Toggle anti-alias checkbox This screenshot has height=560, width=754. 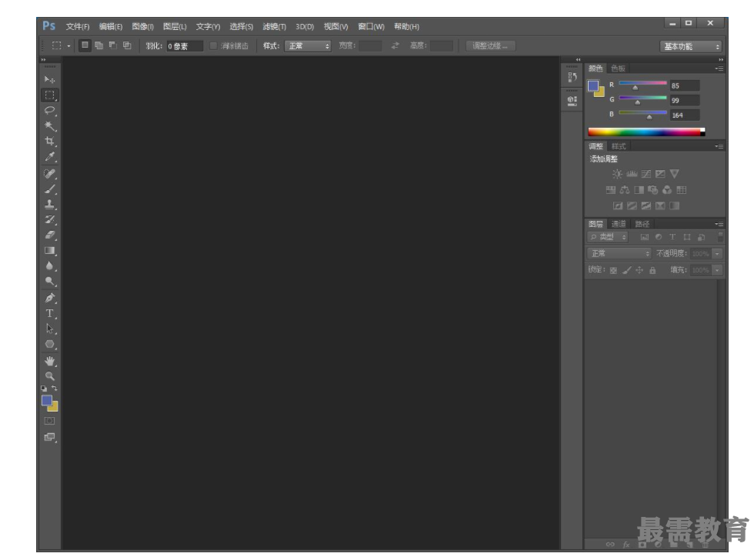(x=214, y=46)
